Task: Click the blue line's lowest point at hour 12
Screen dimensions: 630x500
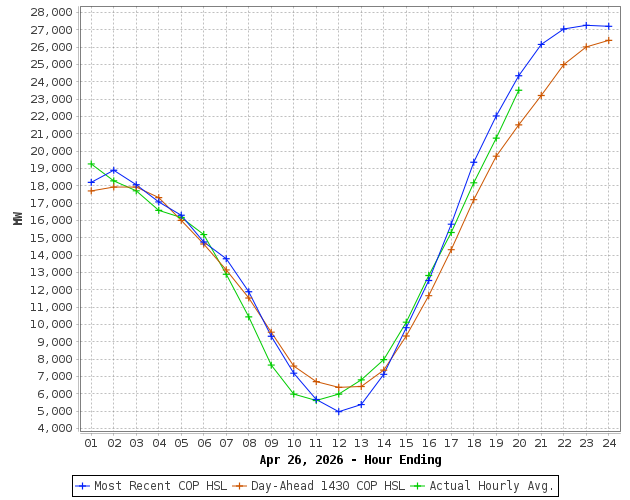Action: click(x=339, y=412)
